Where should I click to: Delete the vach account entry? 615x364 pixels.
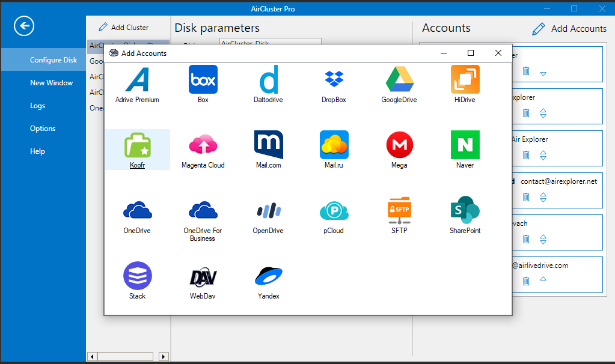click(526, 239)
